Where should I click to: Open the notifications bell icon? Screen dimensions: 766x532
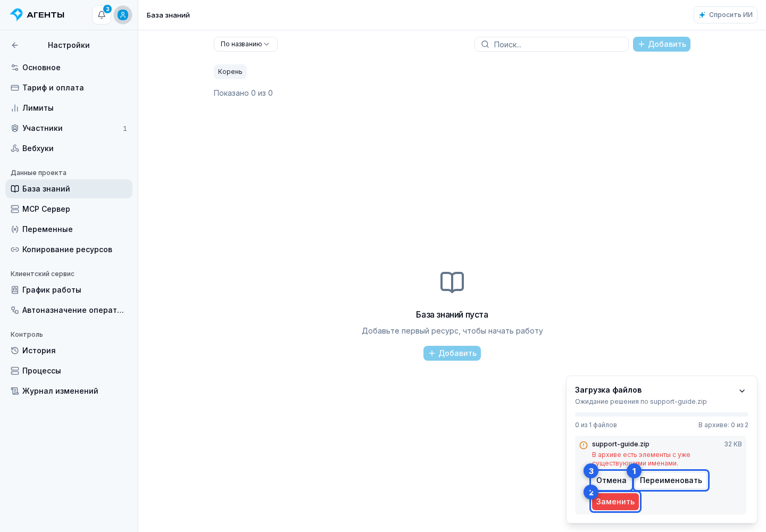point(102,15)
